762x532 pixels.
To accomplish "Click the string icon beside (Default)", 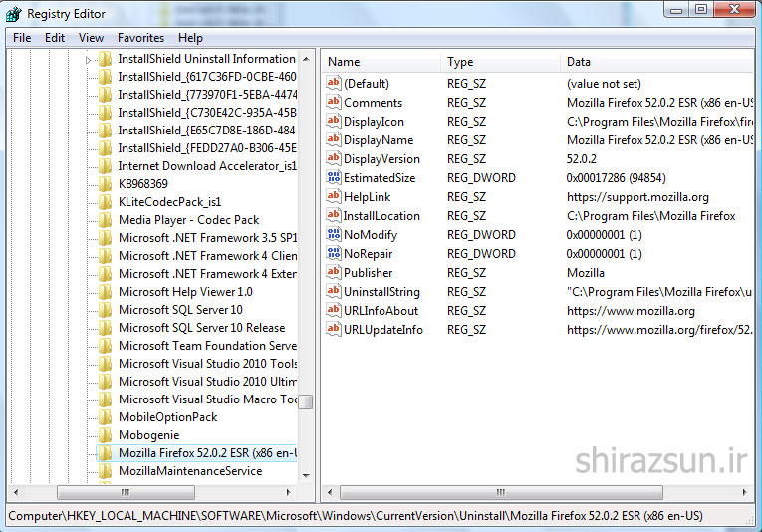I will pos(334,83).
